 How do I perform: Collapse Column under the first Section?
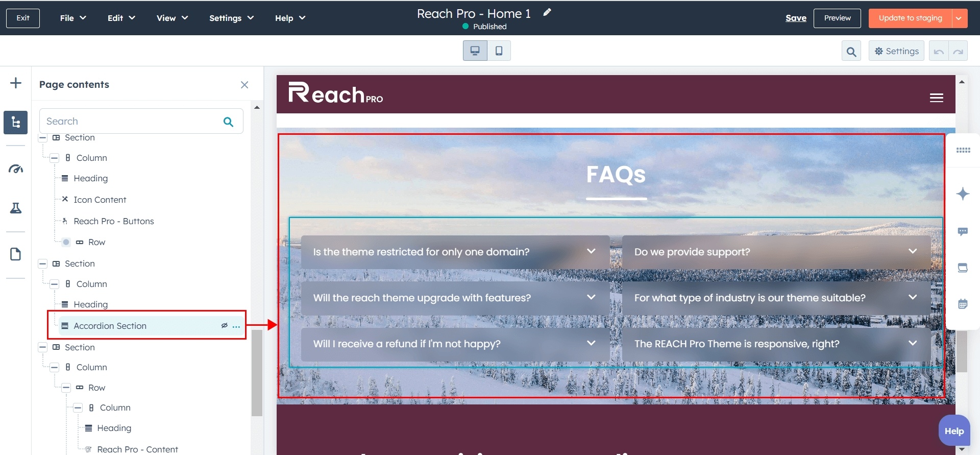(x=55, y=158)
